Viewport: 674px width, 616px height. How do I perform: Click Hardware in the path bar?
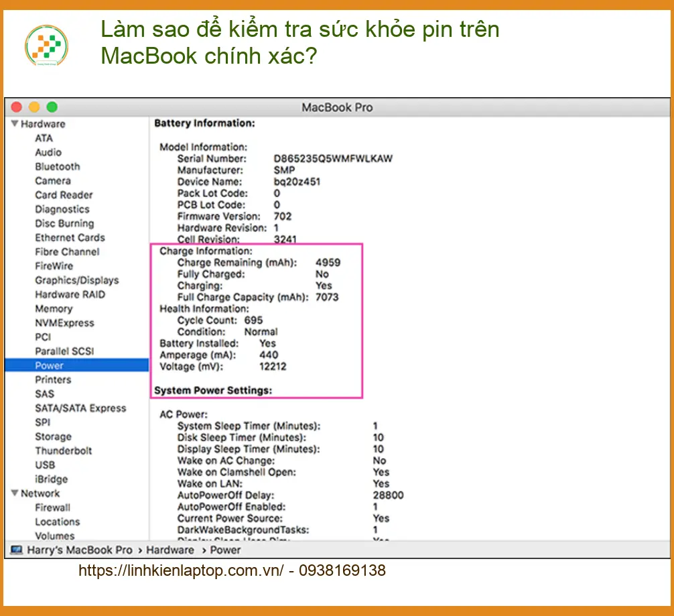(170, 550)
